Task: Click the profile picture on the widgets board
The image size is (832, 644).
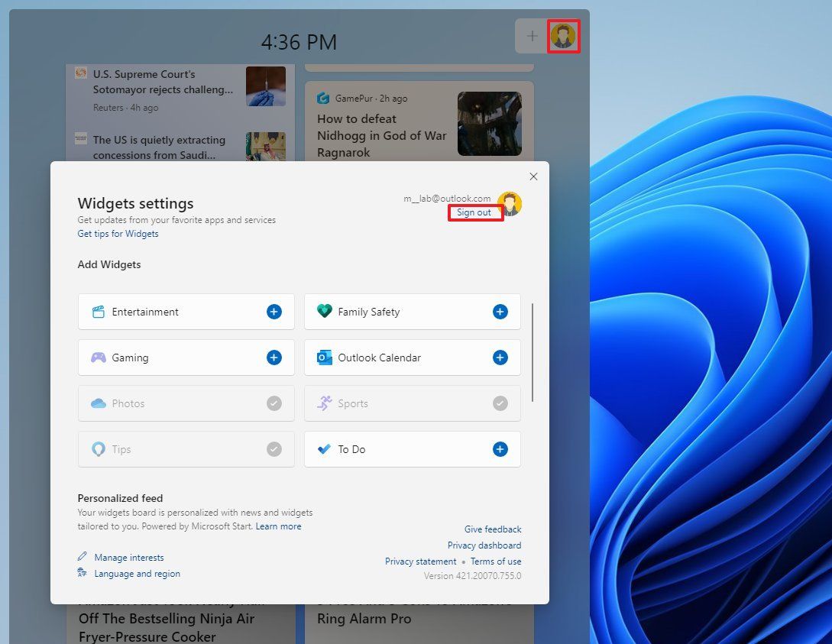Action: click(564, 36)
